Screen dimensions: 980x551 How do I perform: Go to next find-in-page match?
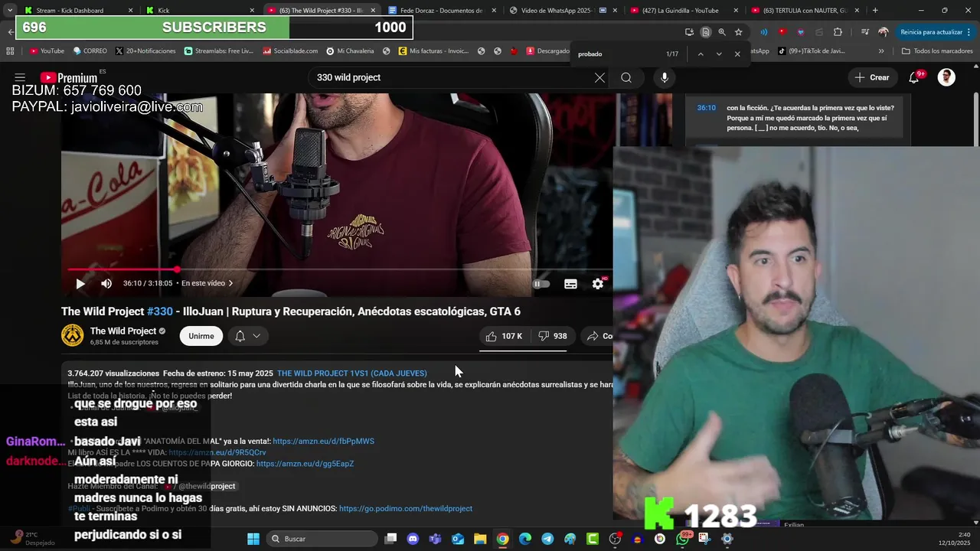click(x=719, y=54)
